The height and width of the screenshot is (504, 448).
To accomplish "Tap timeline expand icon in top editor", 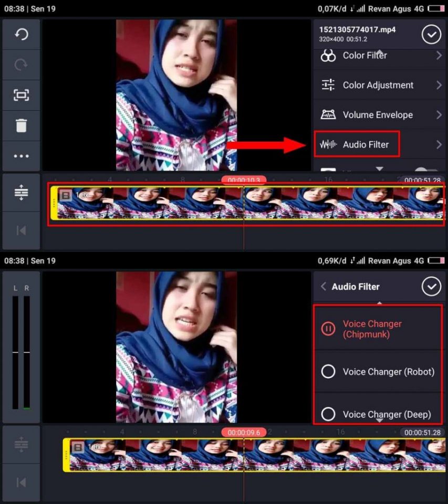I will click(21, 193).
